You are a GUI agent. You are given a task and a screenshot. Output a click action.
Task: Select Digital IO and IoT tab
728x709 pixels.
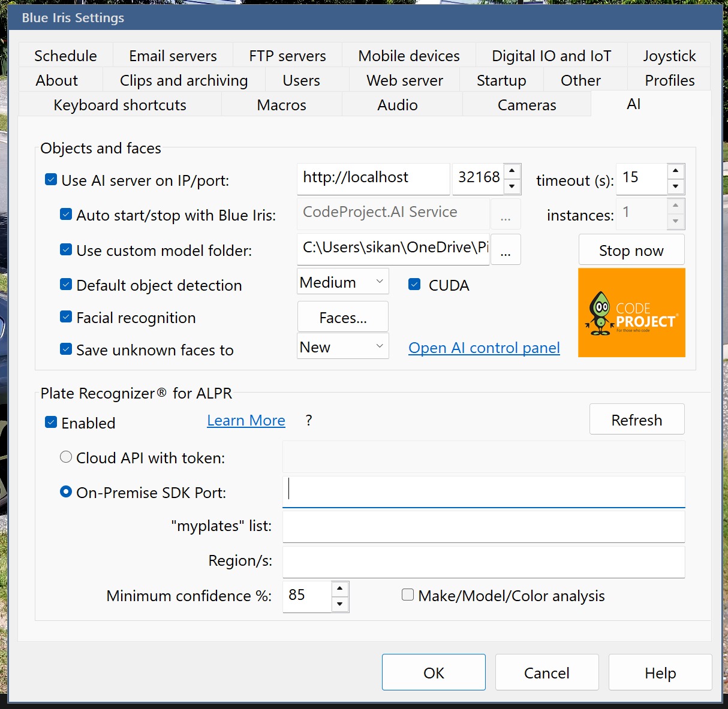coord(552,56)
